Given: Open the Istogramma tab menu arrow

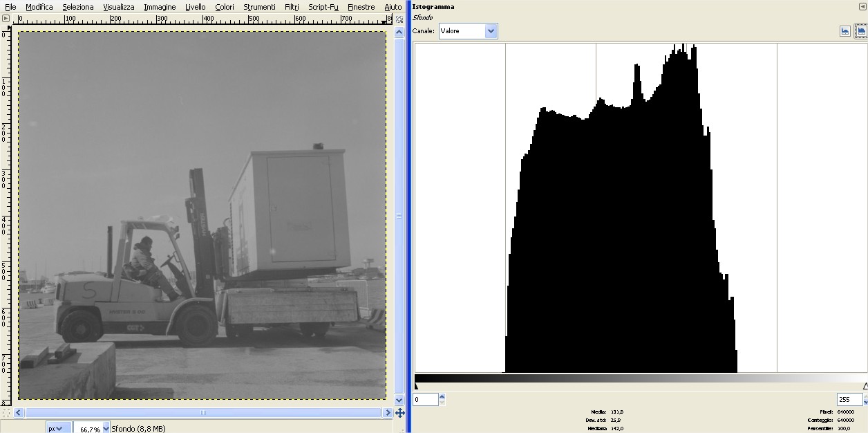Looking at the screenshot, I should point(861,6).
